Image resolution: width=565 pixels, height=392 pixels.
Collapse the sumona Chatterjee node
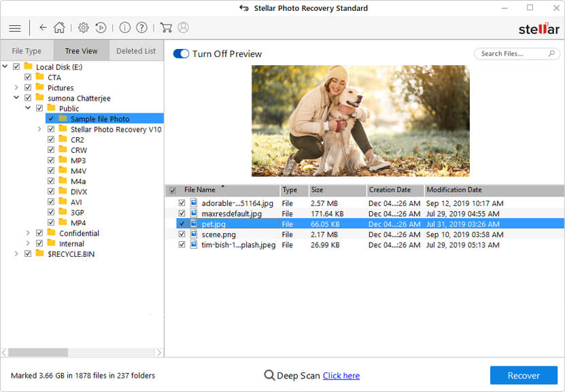tap(16, 98)
